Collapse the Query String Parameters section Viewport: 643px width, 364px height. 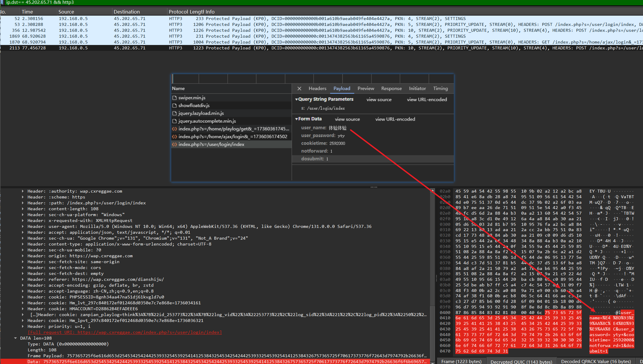pyautogui.click(x=296, y=99)
